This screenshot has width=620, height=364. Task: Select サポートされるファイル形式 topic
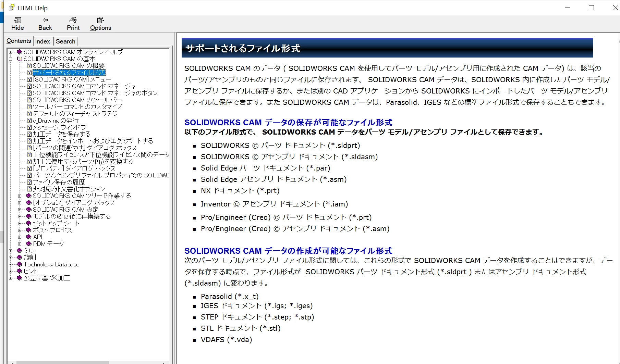[x=69, y=73]
